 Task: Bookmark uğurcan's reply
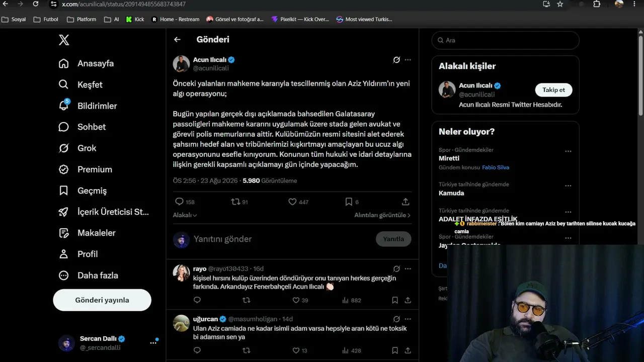395,350
